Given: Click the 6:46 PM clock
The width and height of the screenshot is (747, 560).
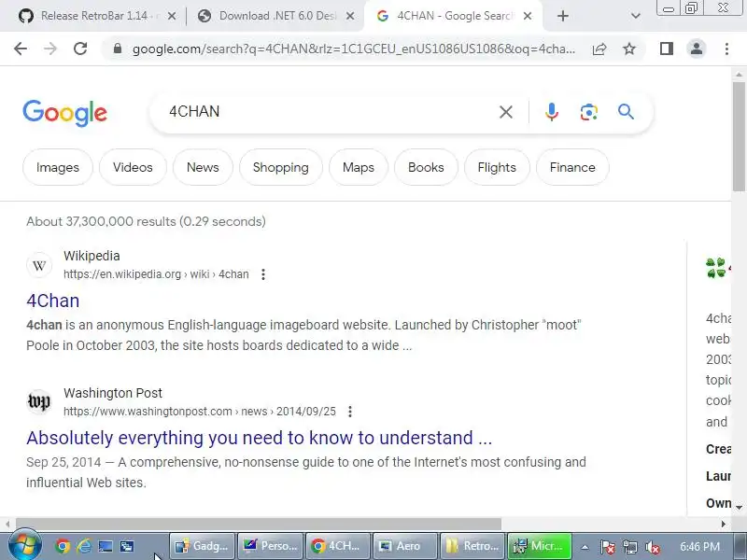Looking at the screenshot, I should click(x=699, y=546).
